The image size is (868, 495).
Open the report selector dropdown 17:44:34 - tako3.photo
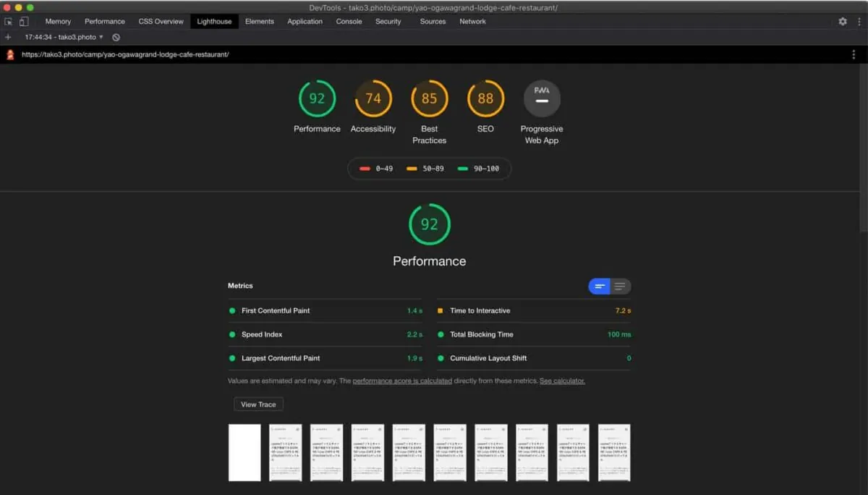[x=64, y=37]
